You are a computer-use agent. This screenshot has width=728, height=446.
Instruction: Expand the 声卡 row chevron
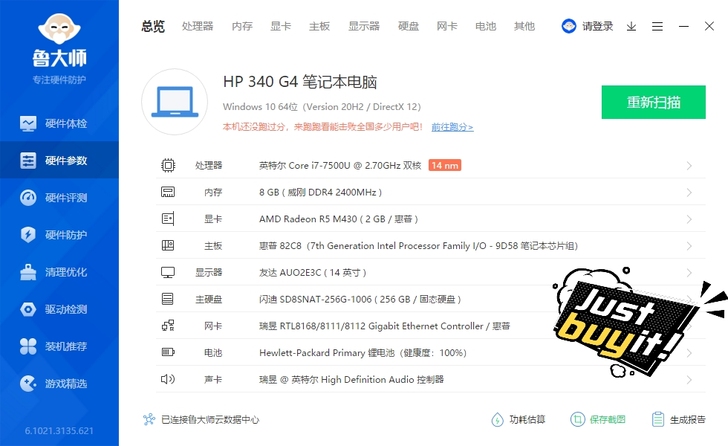tap(689, 380)
